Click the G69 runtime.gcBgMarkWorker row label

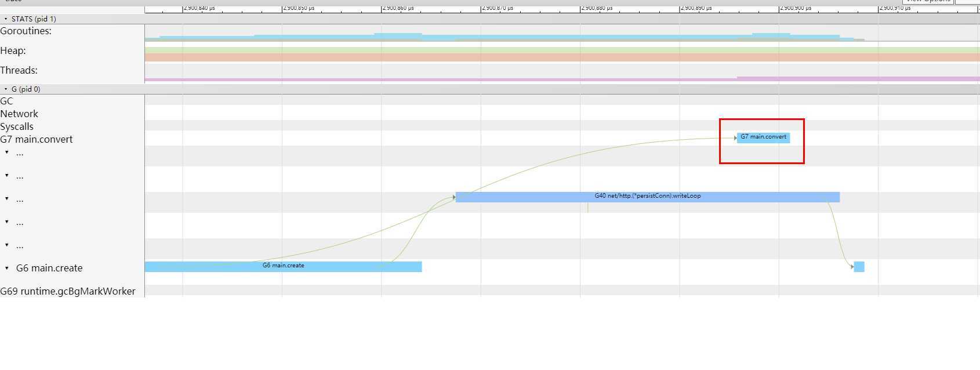(68, 291)
